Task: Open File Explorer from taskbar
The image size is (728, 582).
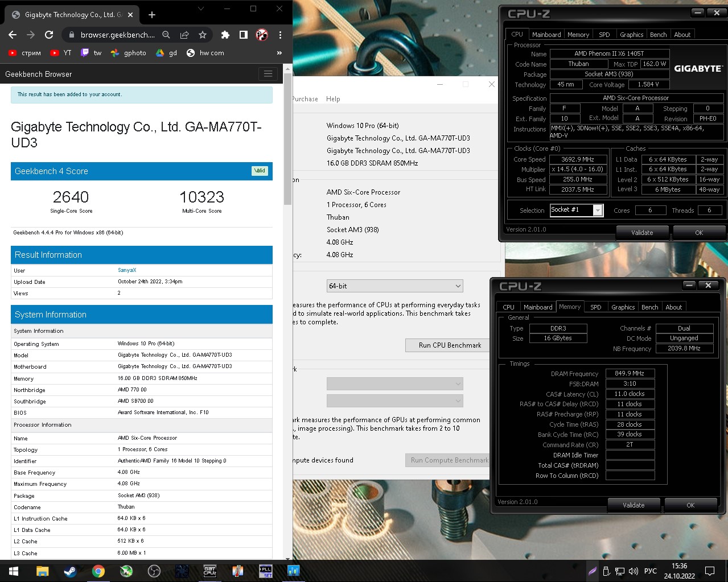Action: point(43,571)
